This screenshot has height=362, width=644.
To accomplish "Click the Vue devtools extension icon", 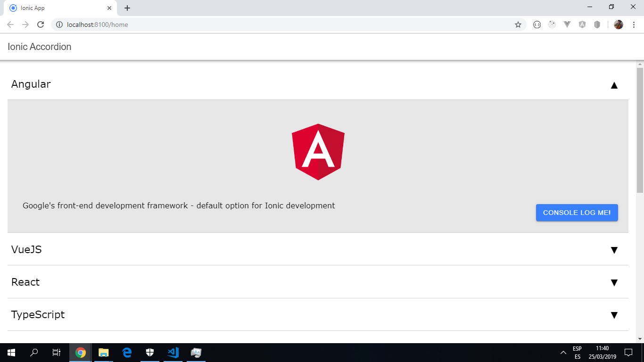I will tap(567, 25).
